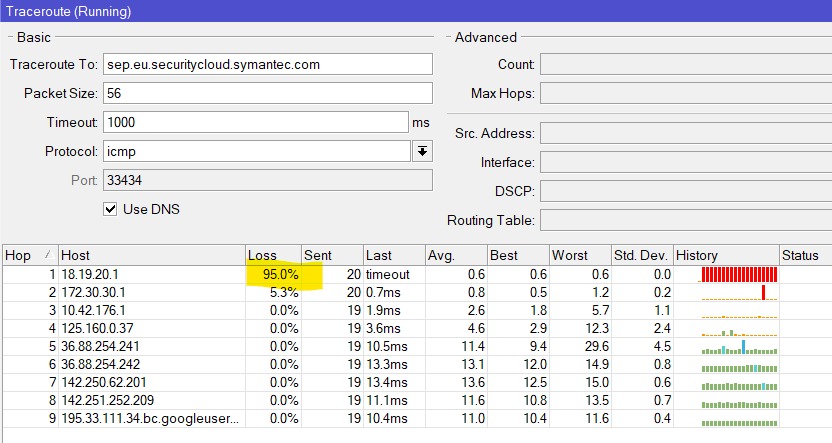
Task: Click the history graph for hop 9
Action: point(739,423)
